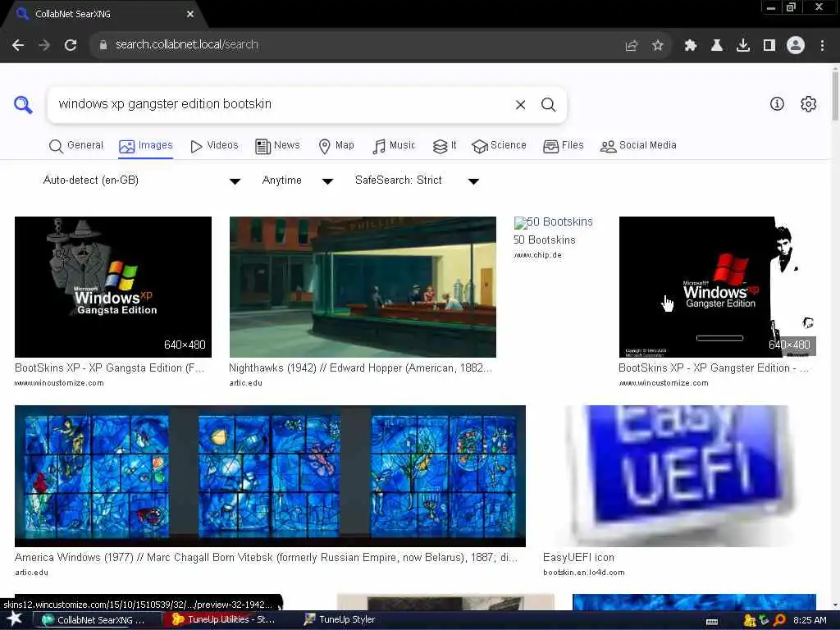The width and height of the screenshot is (840, 630).
Task: Switch to Science search tab
Action: [x=499, y=146]
